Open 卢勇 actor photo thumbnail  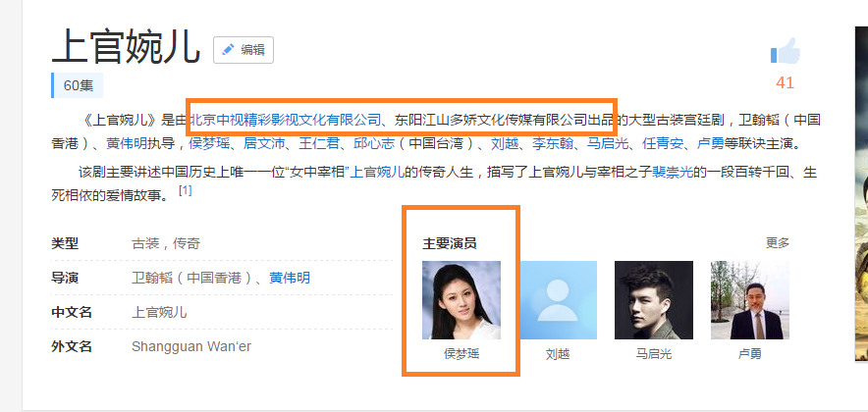click(750, 300)
